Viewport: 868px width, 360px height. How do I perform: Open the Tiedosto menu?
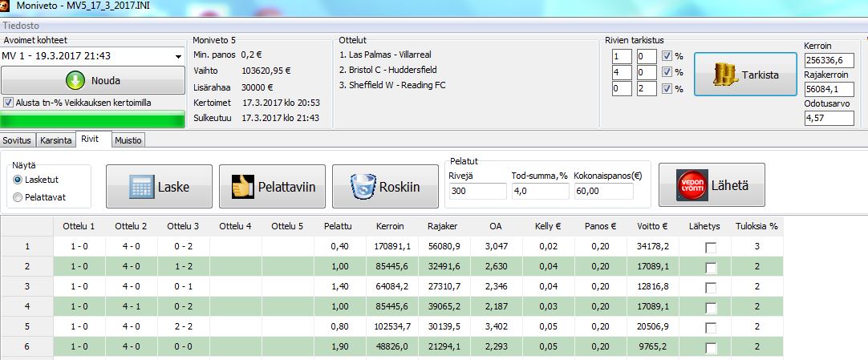point(21,26)
